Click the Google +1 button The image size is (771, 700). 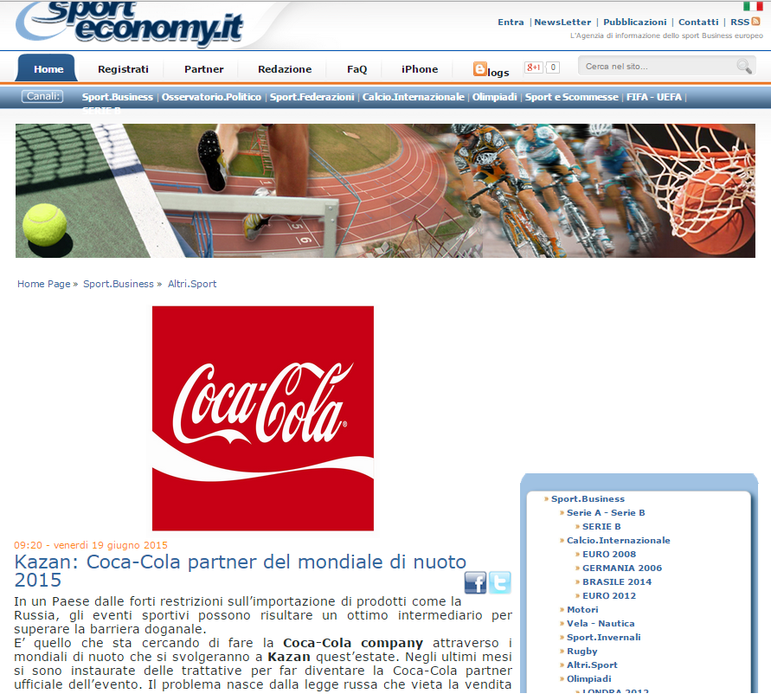coord(534,67)
